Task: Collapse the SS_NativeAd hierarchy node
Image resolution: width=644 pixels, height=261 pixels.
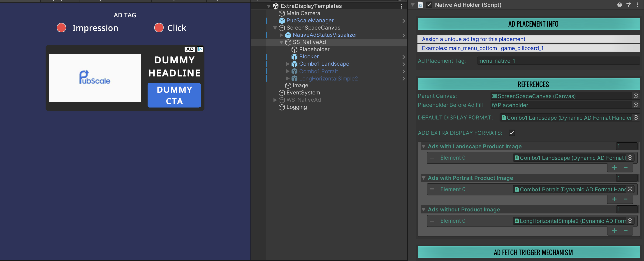Action: coord(281,42)
